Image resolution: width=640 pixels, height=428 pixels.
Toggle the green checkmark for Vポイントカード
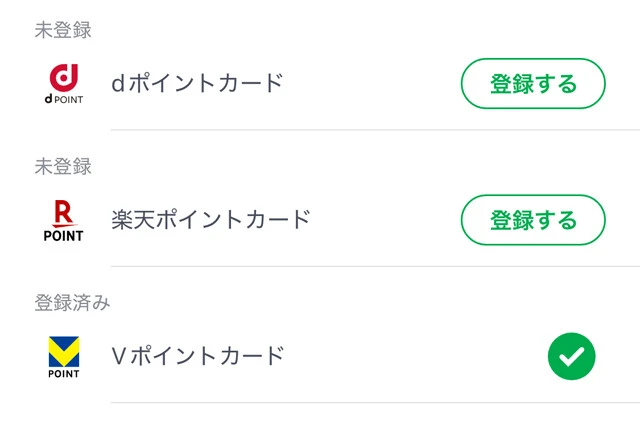(571, 356)
